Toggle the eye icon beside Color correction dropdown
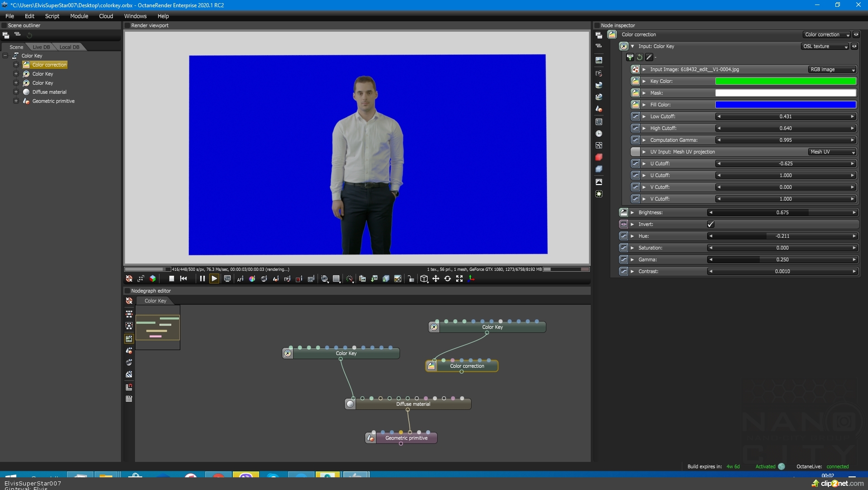Screen dimensions: 868x490 (856, 34)
